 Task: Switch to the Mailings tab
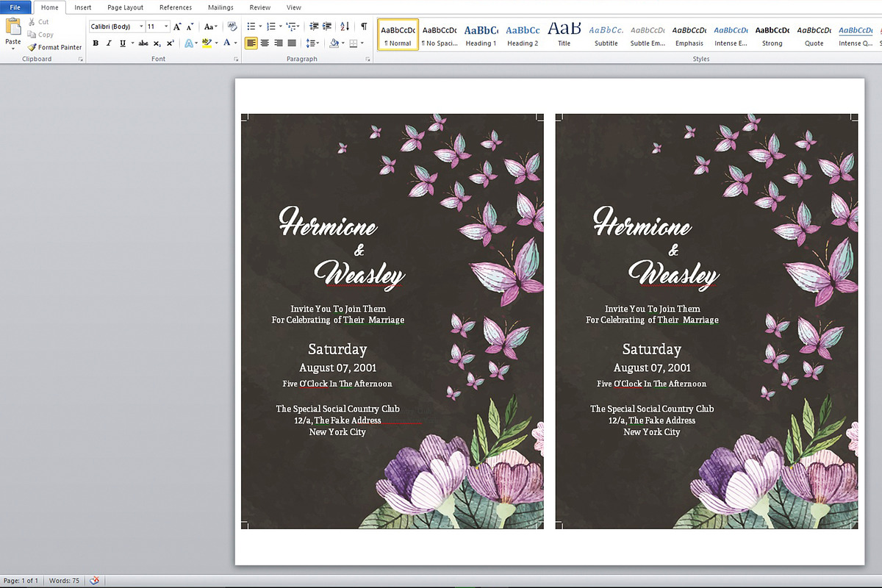coord(220,7)
